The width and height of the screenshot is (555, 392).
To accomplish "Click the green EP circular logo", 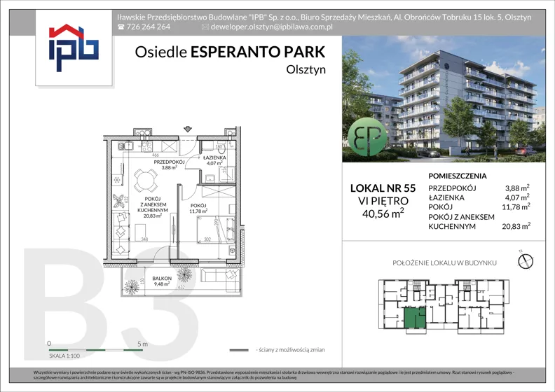I will (367, 138).
